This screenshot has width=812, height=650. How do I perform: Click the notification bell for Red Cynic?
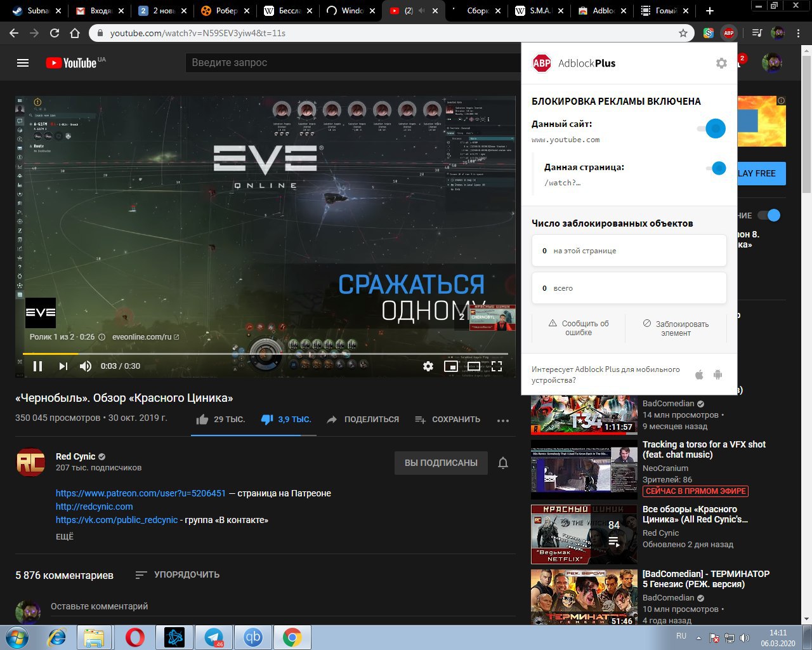pos(503,463)
